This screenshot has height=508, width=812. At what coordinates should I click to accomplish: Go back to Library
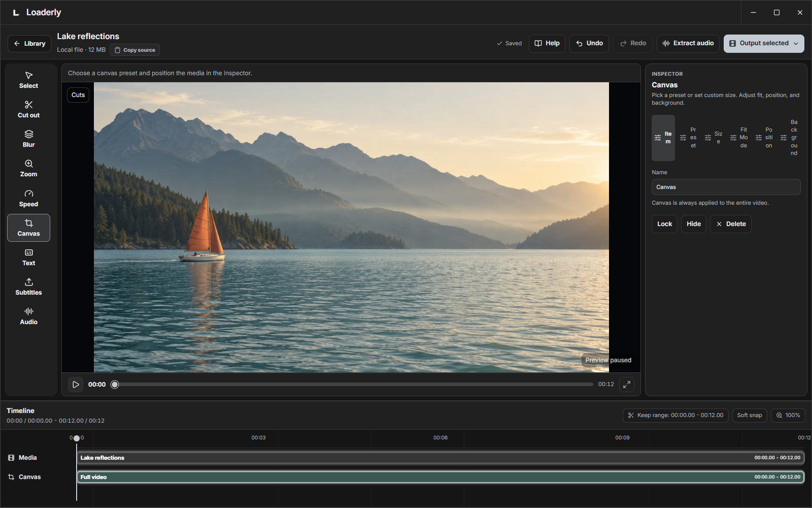pos(29,44)
